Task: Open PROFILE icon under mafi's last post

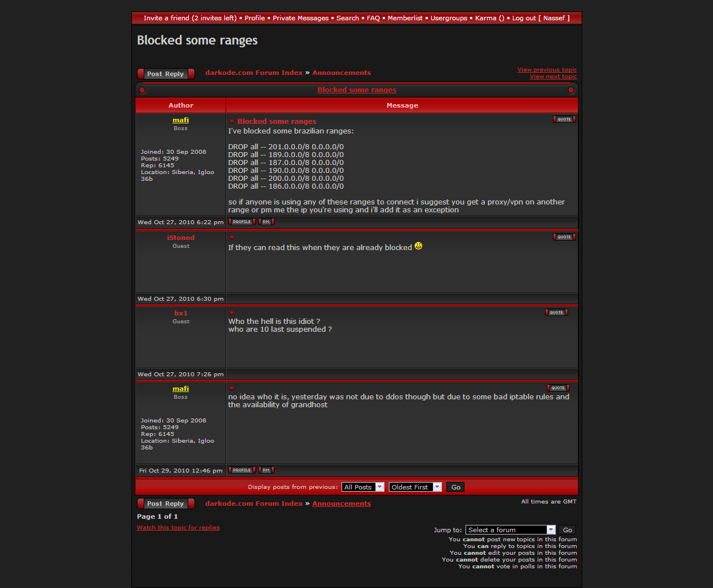Action: click(242, 470)
